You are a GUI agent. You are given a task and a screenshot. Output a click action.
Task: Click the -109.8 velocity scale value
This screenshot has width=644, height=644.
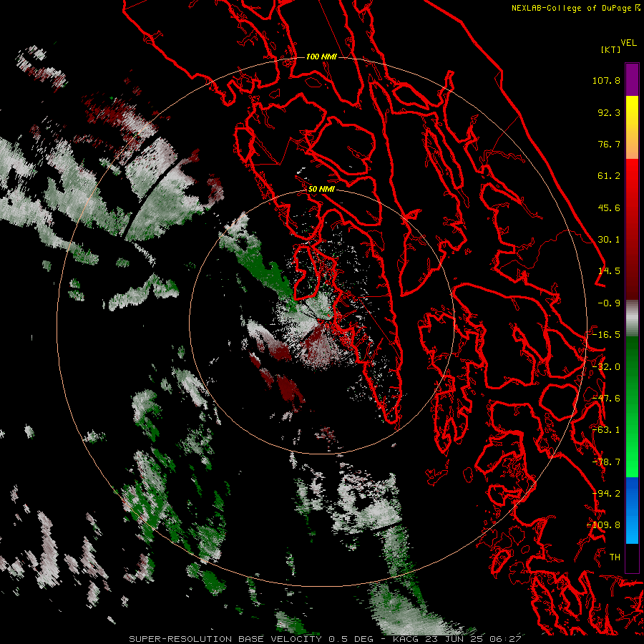tap(604, 525)
